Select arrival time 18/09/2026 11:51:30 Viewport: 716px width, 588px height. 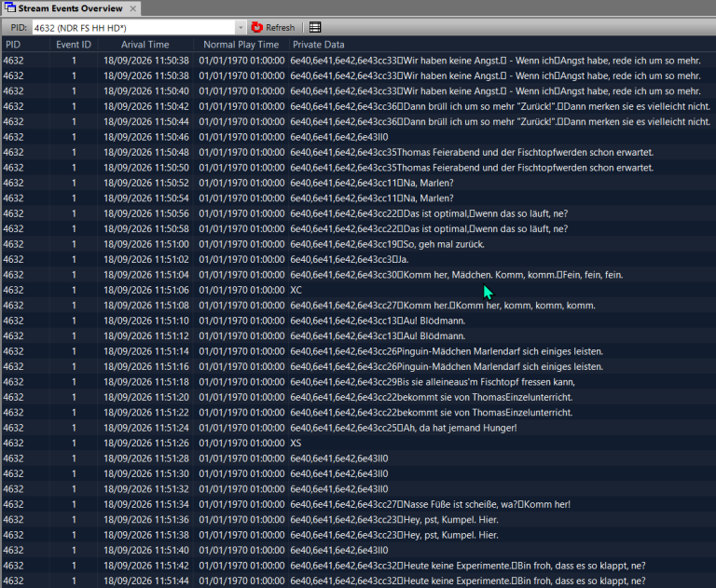(x=146, y=473)
